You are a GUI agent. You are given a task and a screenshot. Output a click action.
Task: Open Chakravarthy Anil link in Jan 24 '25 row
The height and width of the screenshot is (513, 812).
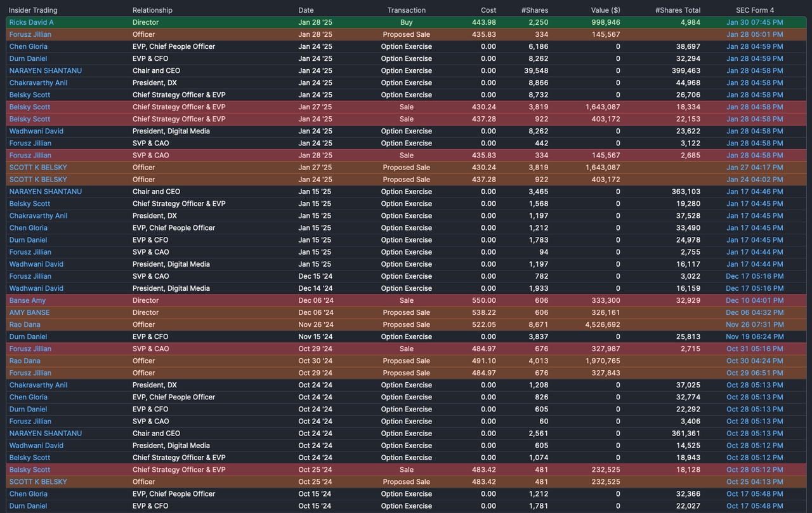click(x=38, y=83)
